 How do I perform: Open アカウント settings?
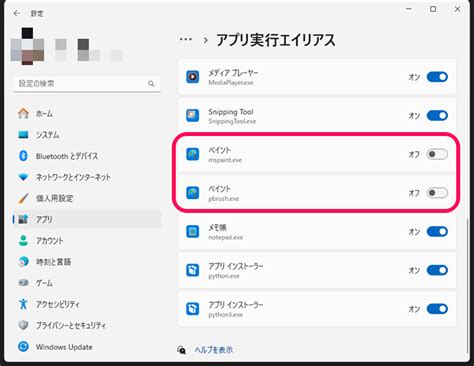87,240
